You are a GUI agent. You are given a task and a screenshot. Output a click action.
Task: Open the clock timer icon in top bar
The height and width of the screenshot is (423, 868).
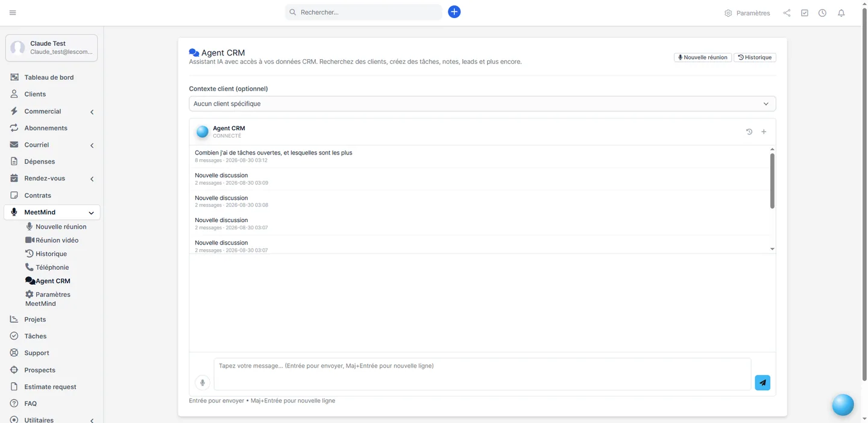822,13
